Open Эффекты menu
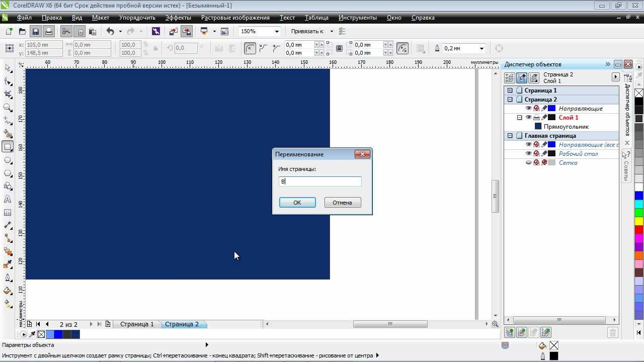This screenshot has width=644, height=362. click(x=178, y=18)
